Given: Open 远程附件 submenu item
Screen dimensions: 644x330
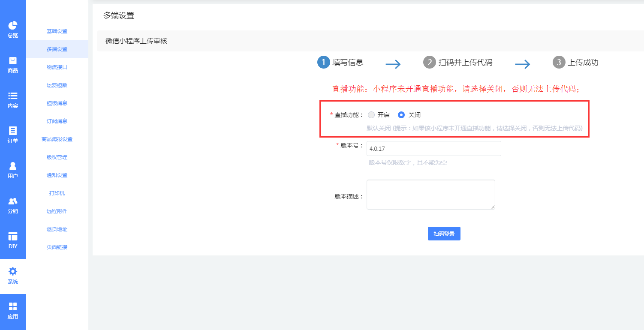Looking at the screenshot, I should tap(57, 211).
